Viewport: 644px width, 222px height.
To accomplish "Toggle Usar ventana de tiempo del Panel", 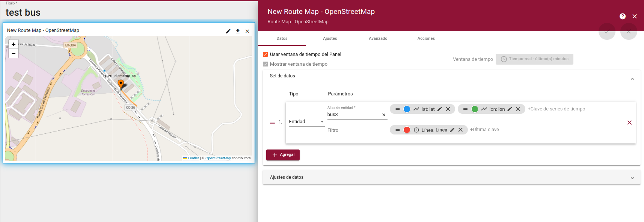I will [x=265, y=54].
